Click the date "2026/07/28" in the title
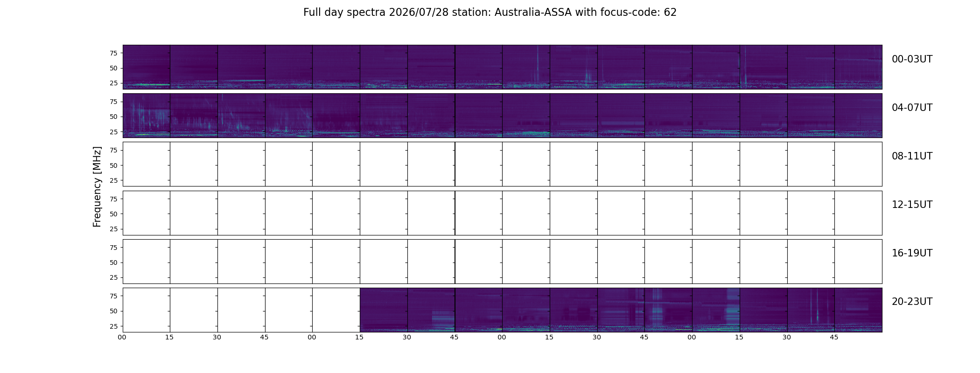 click(x=419, y=13)
